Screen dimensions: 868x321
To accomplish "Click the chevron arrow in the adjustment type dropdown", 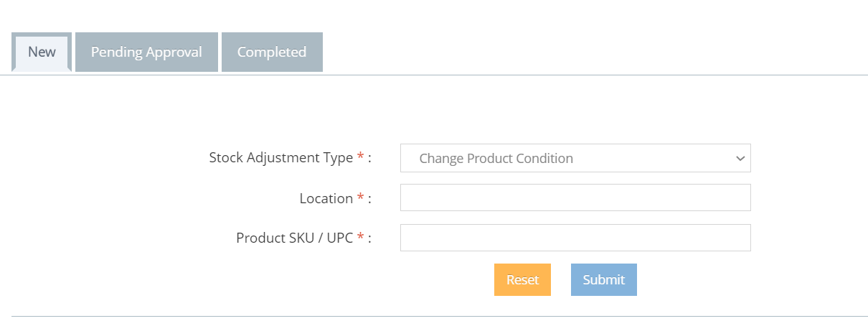I will [x=740, y=159].
